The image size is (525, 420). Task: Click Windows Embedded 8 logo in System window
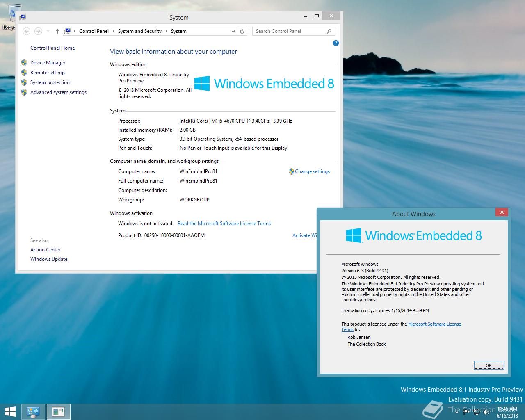click(x=264, y=84)
